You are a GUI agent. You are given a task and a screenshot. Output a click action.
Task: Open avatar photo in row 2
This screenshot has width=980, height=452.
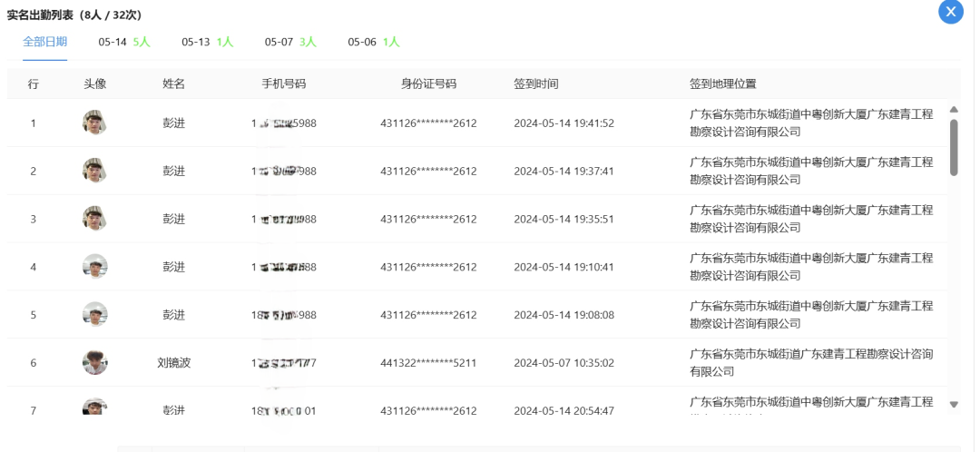click(x=95, y=171)
